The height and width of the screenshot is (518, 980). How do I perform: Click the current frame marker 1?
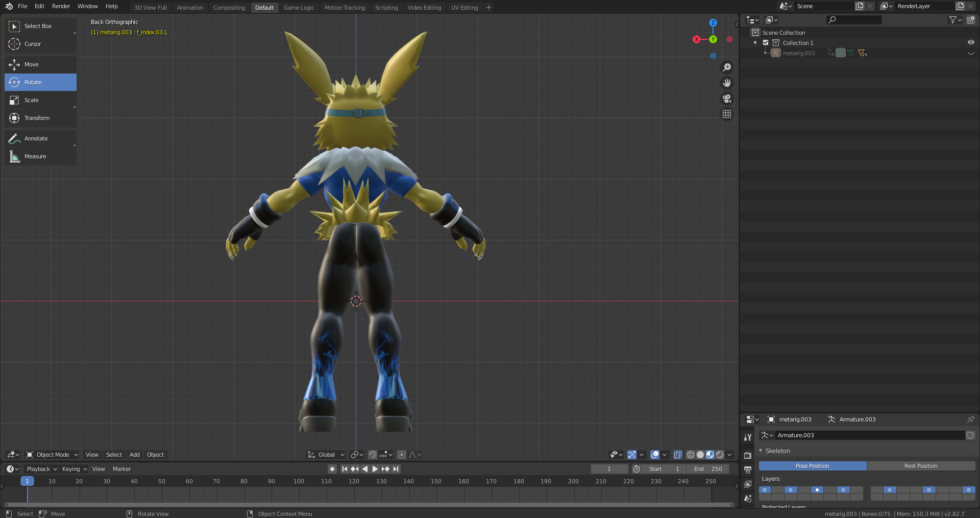pos(27,481)
